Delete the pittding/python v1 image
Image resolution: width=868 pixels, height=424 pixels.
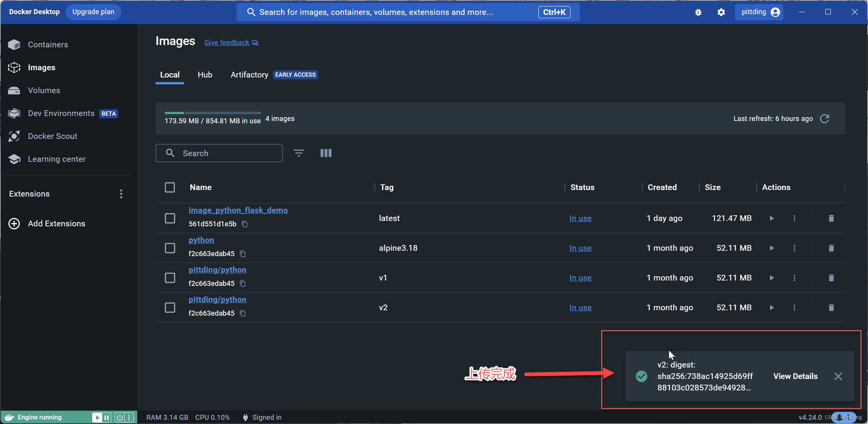831,278
